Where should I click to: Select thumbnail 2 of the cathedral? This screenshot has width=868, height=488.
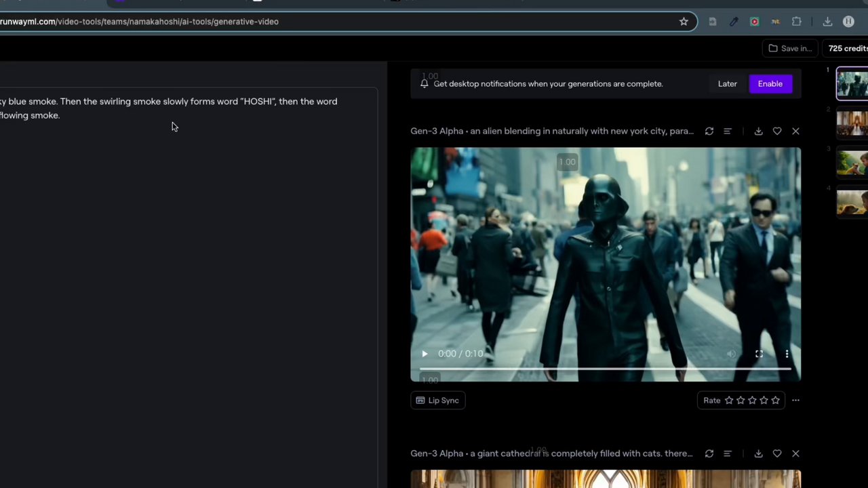click(x=852, y=124)
